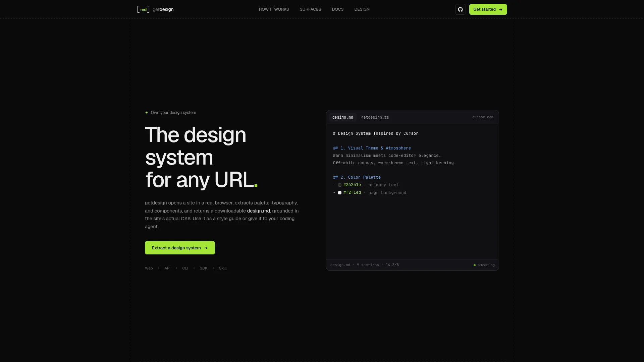This screenshot has height=362, width=644.
Task: Click the API surface label
Action: 167,268
